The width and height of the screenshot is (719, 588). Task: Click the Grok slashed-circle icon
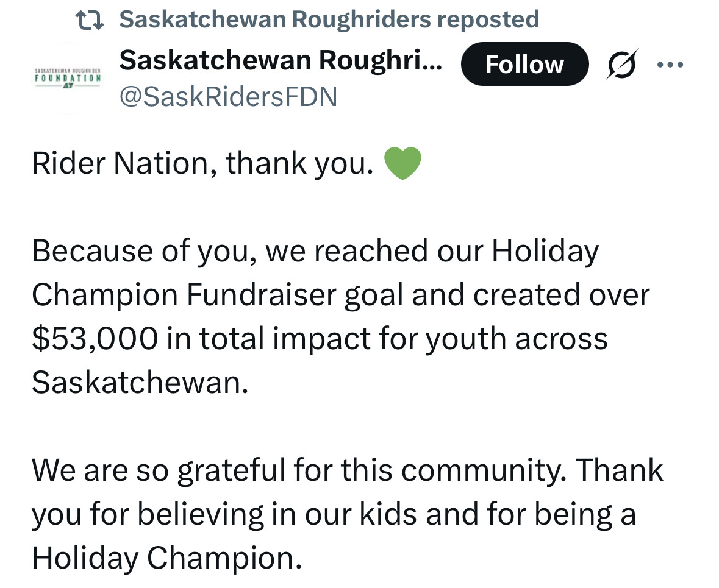[621, 64]
